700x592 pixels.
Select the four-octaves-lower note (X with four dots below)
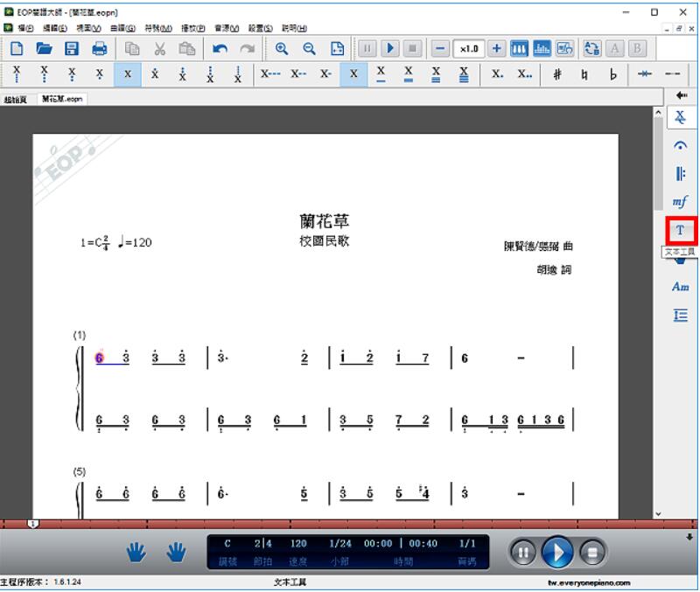click(17, 74)
